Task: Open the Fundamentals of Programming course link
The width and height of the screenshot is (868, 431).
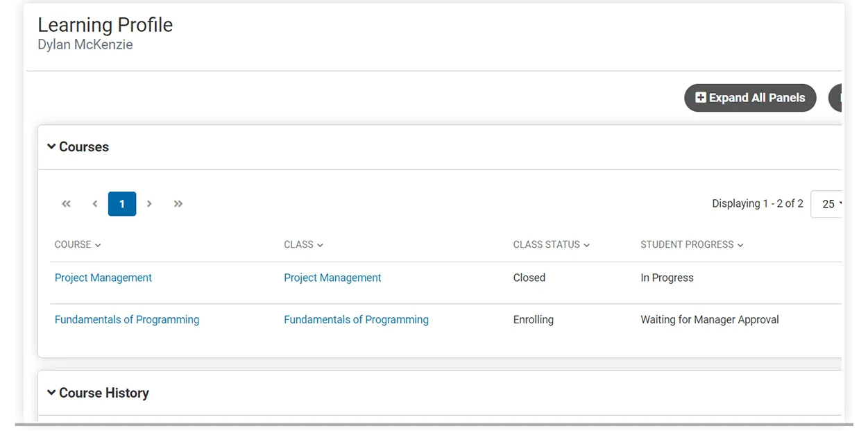Action: coord(126,319)
